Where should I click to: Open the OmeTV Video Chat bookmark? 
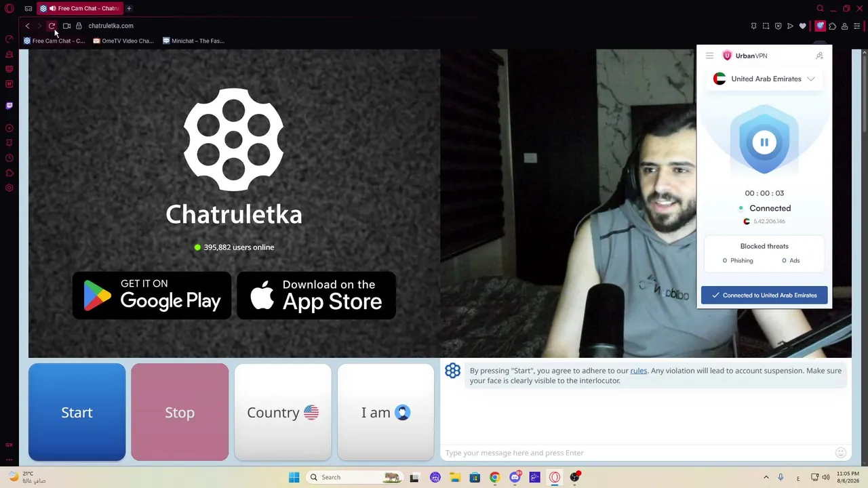point(123,41)
